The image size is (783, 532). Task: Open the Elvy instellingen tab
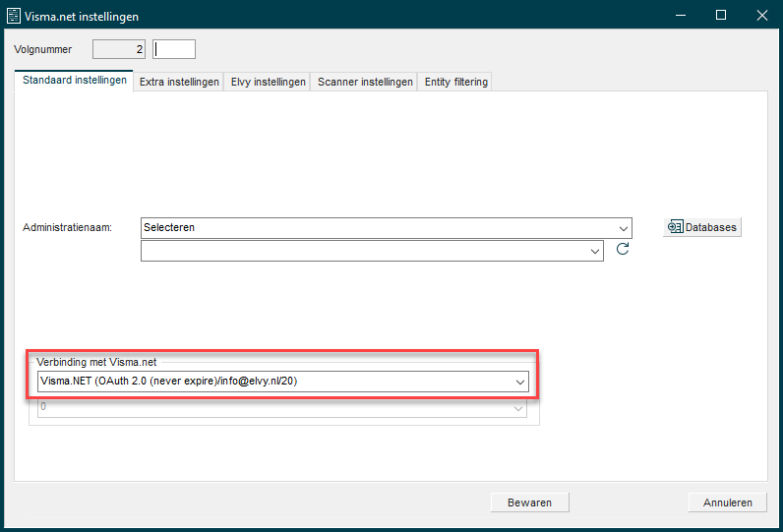tap(268, 82)
